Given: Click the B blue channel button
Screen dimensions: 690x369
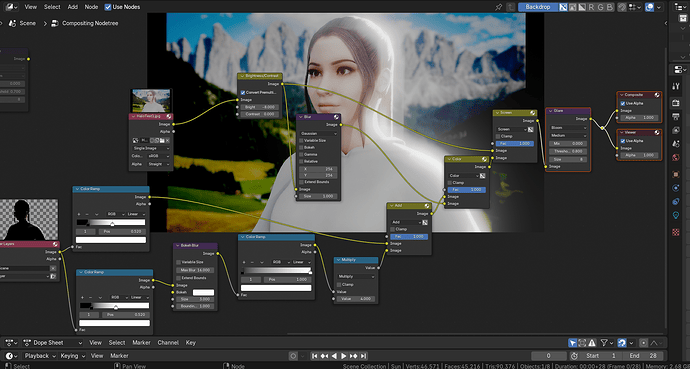Looking at the screenshot, I should 609,7.
